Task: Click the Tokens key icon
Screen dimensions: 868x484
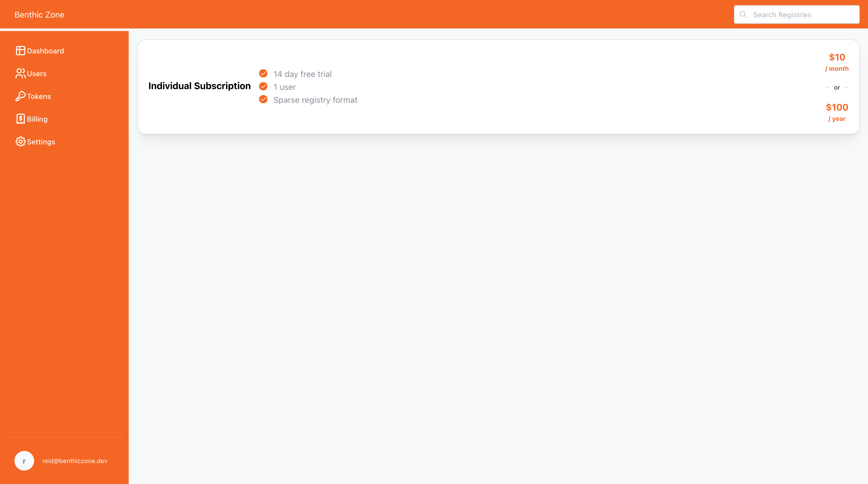Action: click(x=20, y=96)
